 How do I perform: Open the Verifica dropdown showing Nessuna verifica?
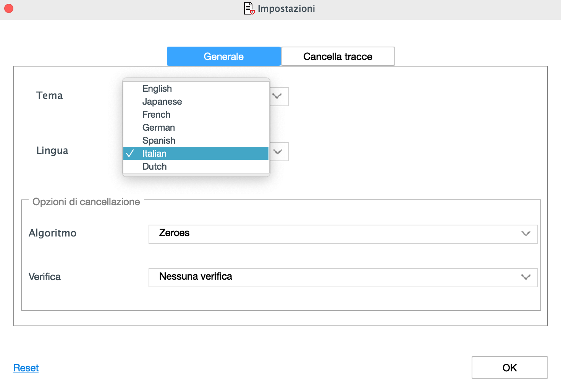pyautogui.click(x=343, y=277)
